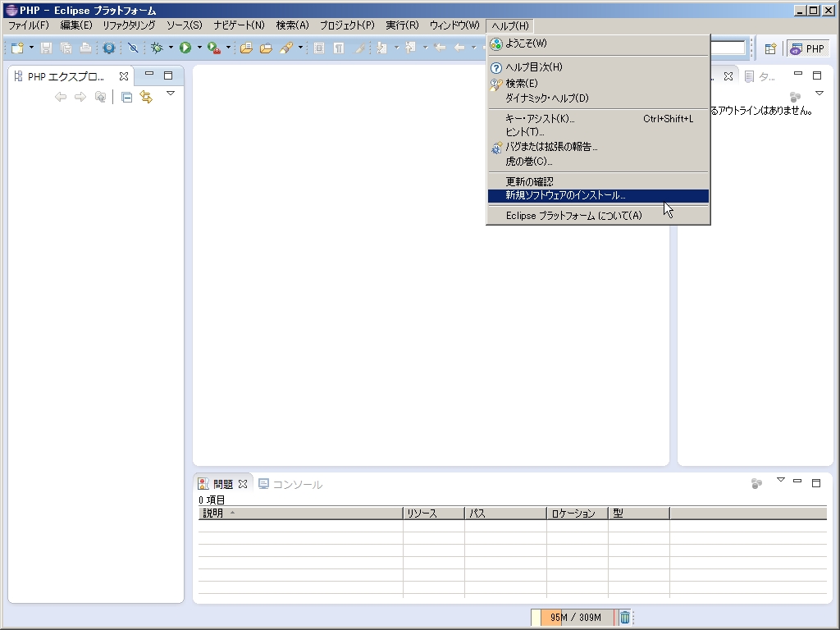Click the Back navigation arrow in main toolbar
Viewport: 840px width, 630px height.
[459, 48]
